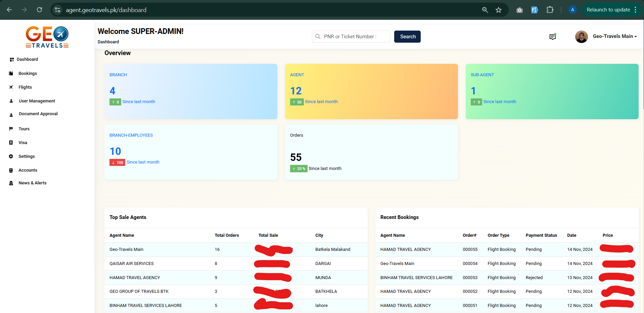Open Chrome three-dot menu
The width and height of the screenshot is (644, 313).
636,10
